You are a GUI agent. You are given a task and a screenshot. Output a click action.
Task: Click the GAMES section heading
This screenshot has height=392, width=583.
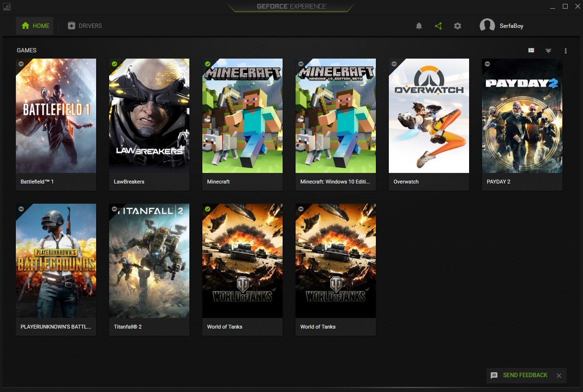pos(26,50)
